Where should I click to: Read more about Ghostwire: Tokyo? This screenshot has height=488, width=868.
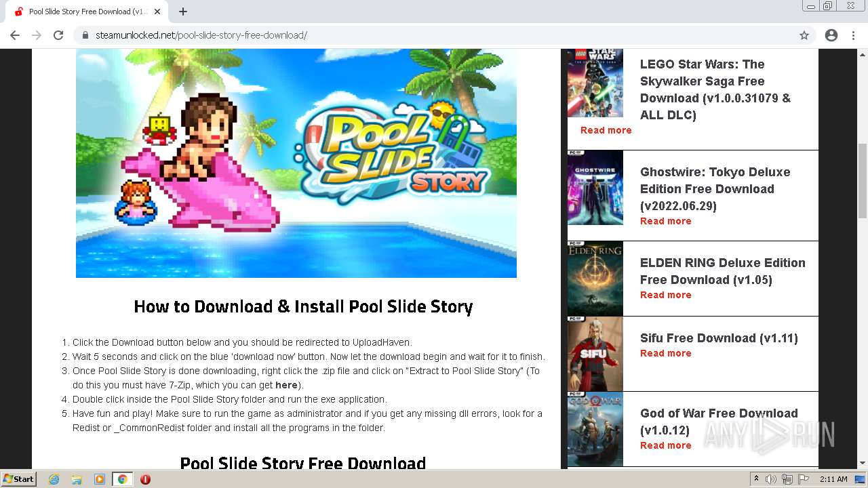(x=666, y=221)
